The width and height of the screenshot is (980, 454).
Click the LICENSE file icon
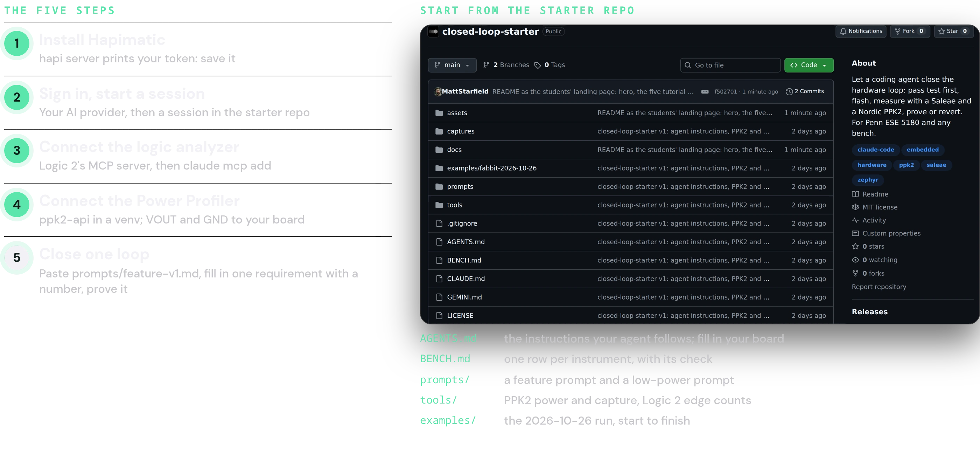pos(439,316)
